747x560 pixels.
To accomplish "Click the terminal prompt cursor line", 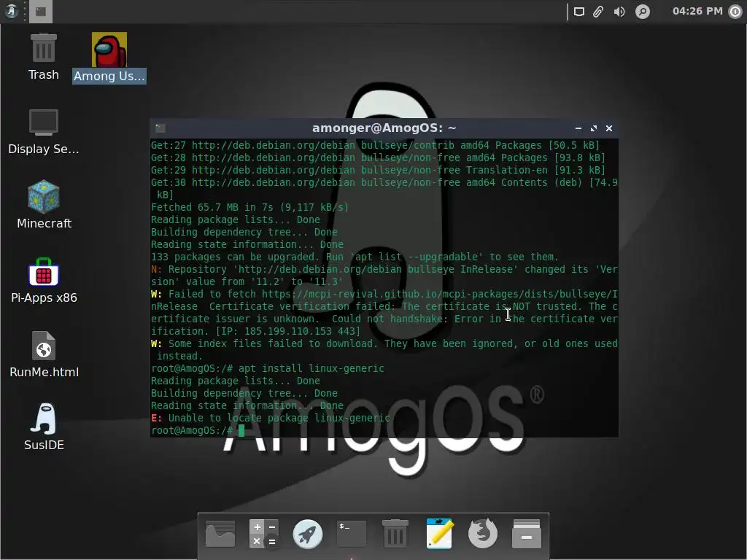I will [x=198, y=430].
